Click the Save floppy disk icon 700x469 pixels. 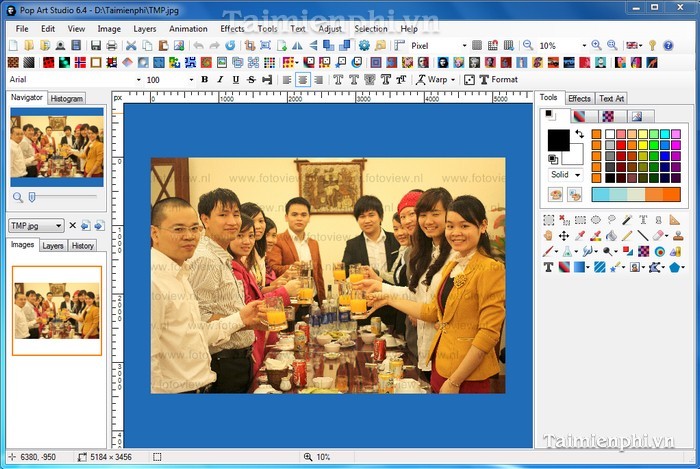96,46
